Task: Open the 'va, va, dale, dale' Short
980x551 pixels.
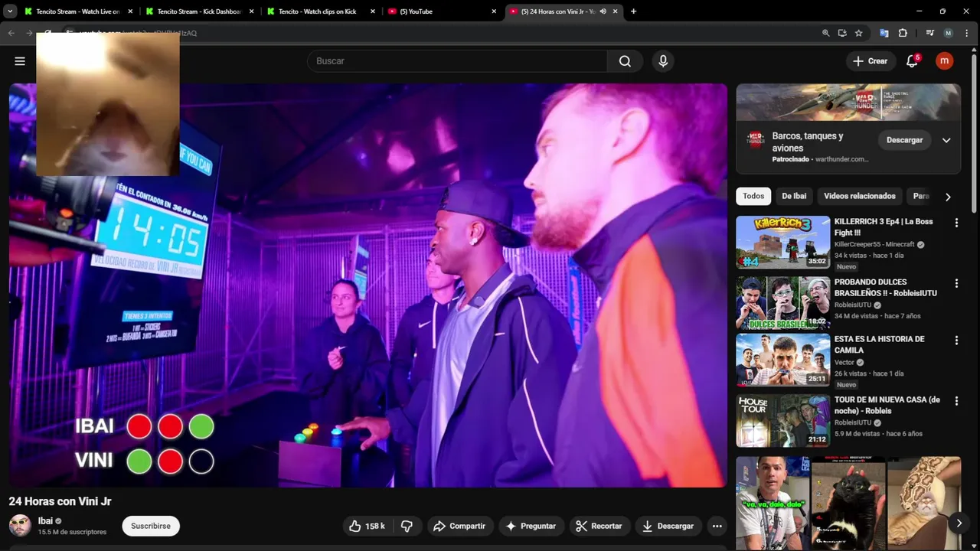Action: (773, 503)
